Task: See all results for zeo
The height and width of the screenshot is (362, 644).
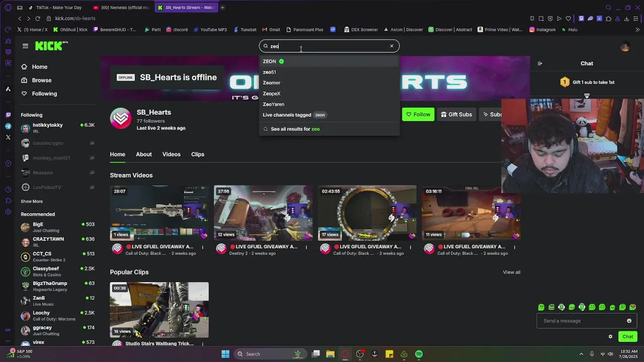Action: [x=329, y=129]
